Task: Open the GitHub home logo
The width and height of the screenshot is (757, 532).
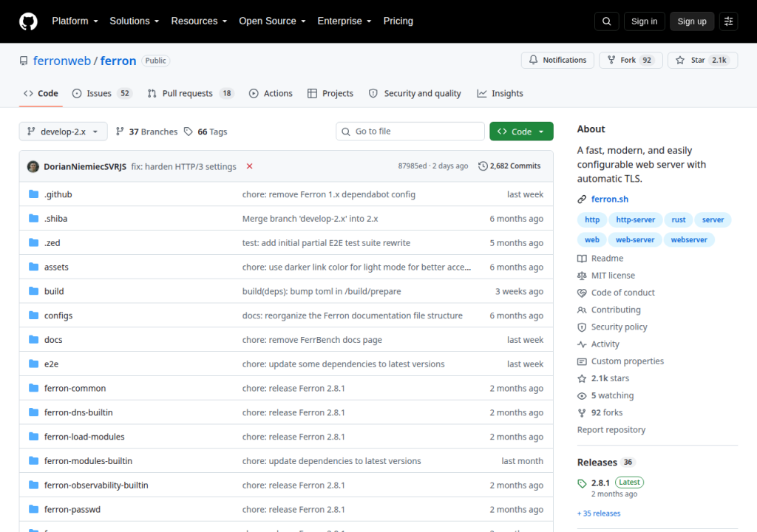Action: pyautogui.click(x=28, y=21)
